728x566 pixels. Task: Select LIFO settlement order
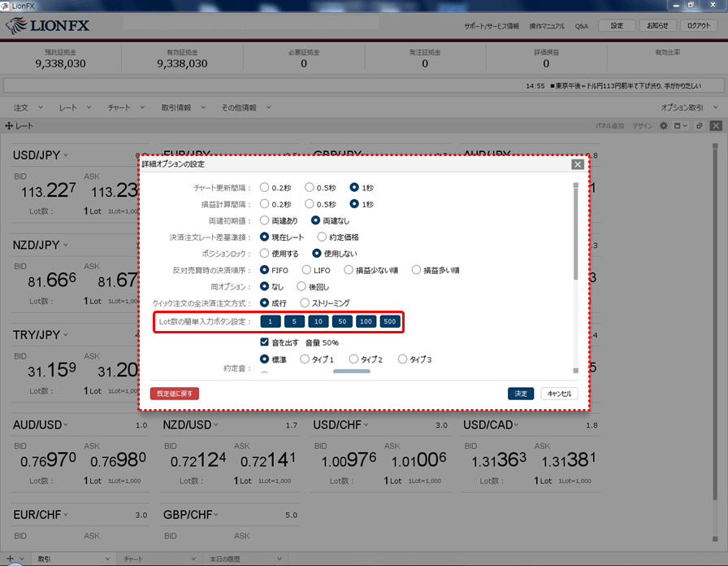tap(306, 270)
